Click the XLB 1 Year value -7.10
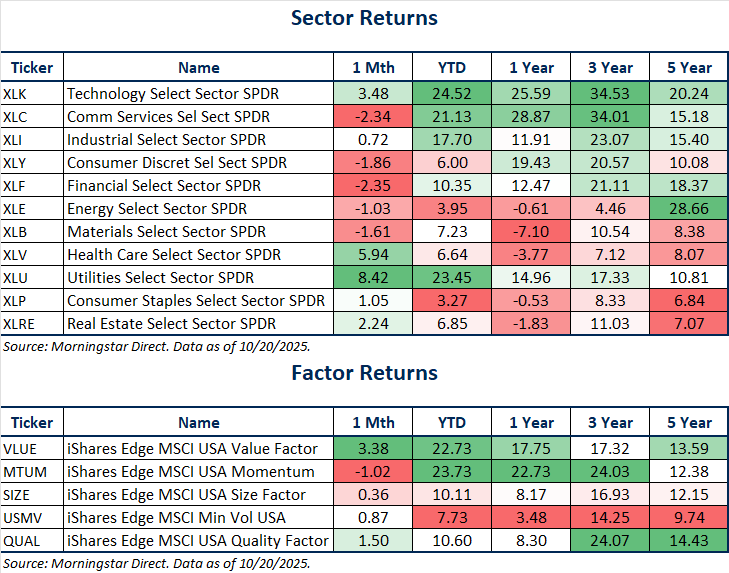The width and height of the screenshot is (729, 573). point(532,232)
